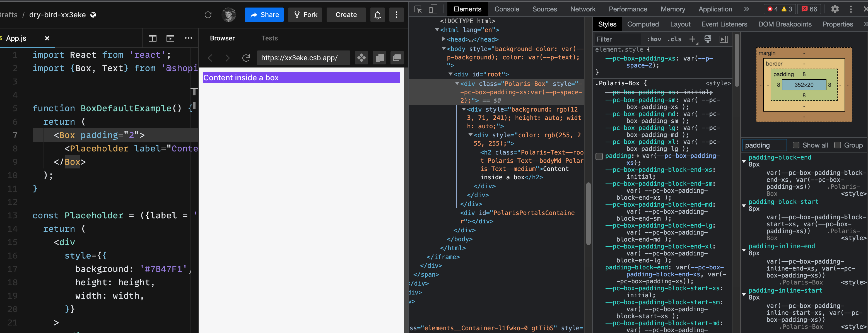The height and width of the screenshot is (333, 868).
Task: Click the 66 issues badge
Action: (809, 9)
